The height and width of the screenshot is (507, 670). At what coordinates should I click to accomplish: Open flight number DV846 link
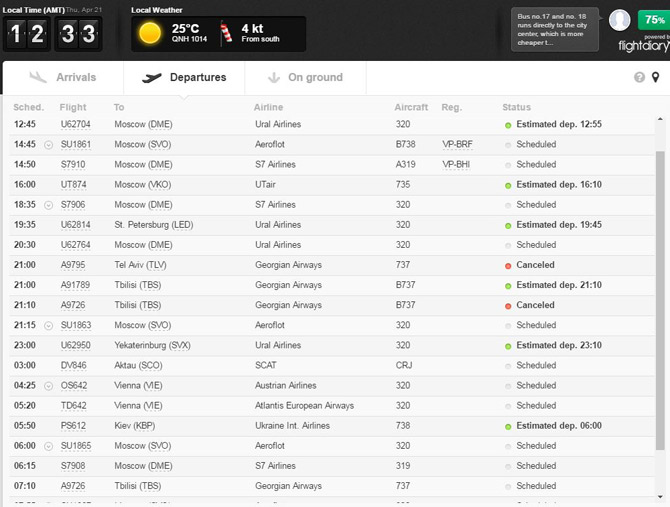pyautogui.click(x=73, y=365)
